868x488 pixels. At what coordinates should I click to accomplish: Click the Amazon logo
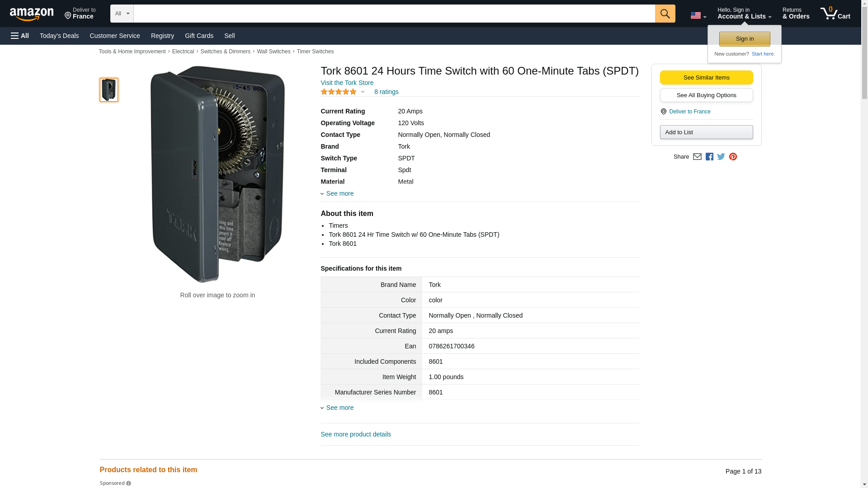tap(32, 14)
